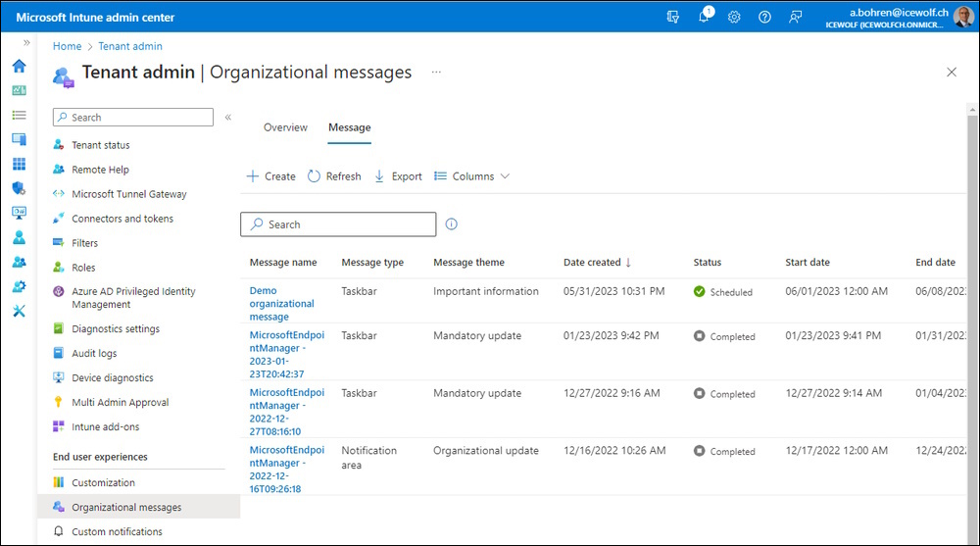980x546 pixels.
Task: Sort by Message theme column
Action: [x=468, y=263]
